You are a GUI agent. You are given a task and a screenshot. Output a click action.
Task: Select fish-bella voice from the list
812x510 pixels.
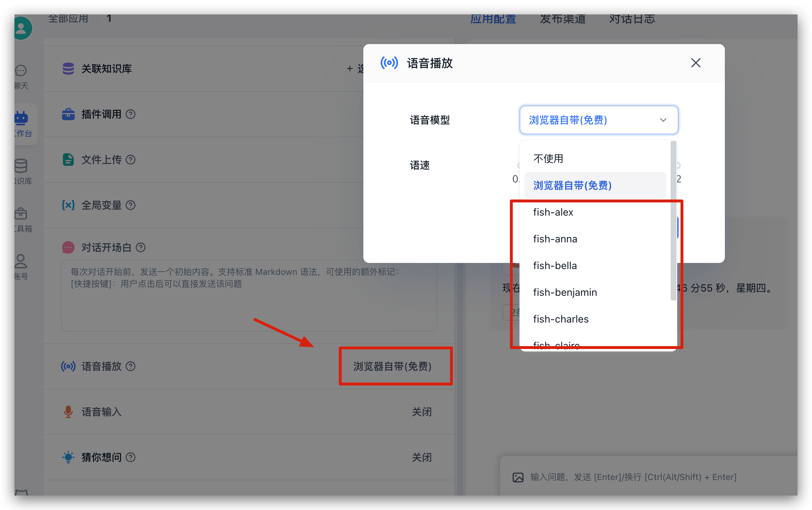coord(555,265)
